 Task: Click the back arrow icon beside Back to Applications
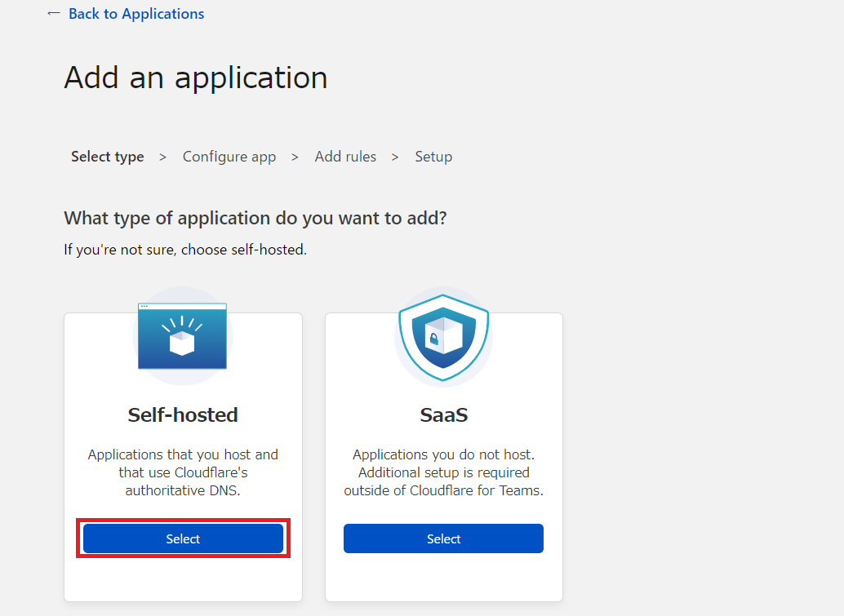[x=53, y=13]
